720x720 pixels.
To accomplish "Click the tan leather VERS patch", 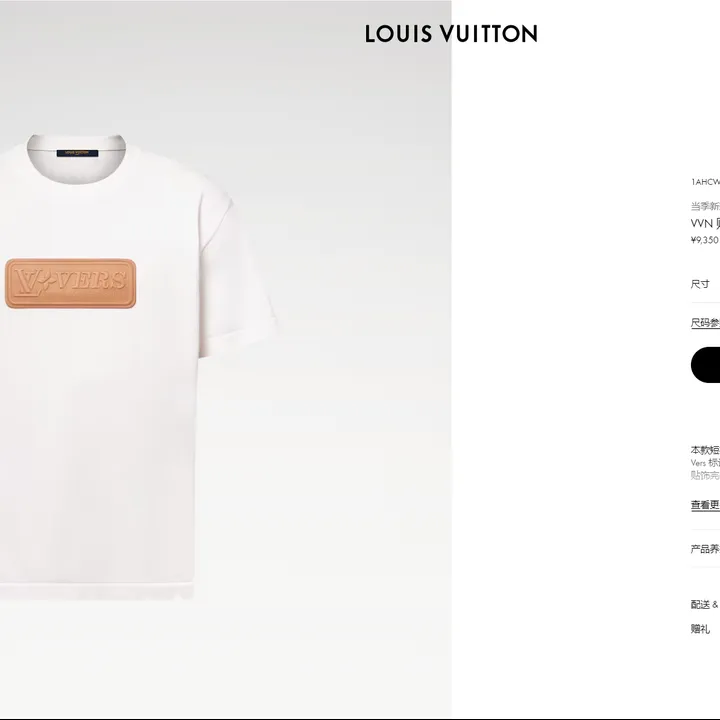I will [x=71, y=283].
